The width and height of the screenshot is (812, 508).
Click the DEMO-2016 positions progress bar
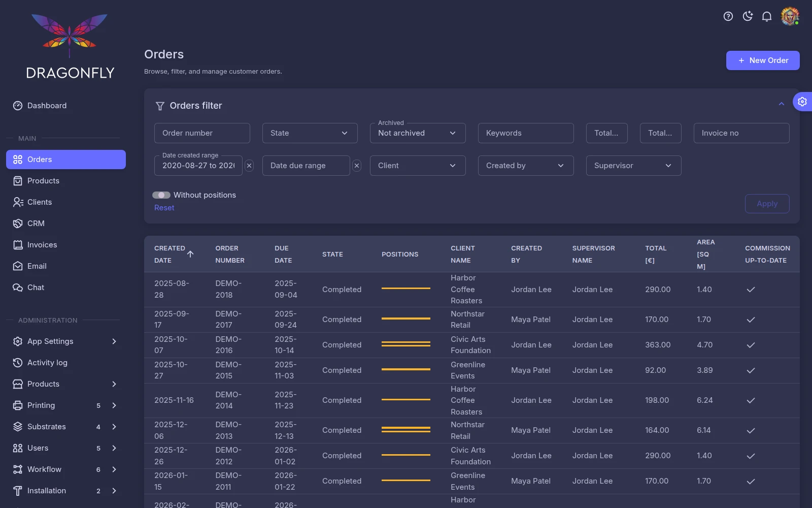406,344
